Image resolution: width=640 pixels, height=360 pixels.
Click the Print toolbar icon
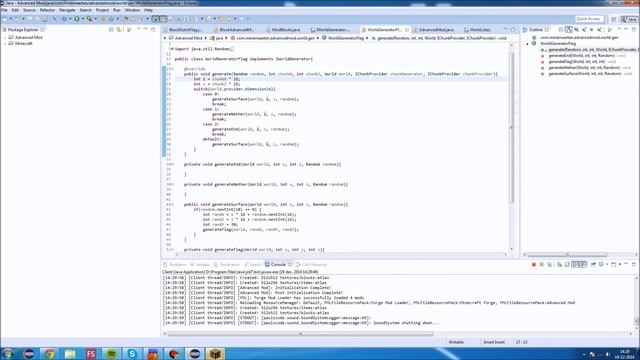[x=45, y=19]
